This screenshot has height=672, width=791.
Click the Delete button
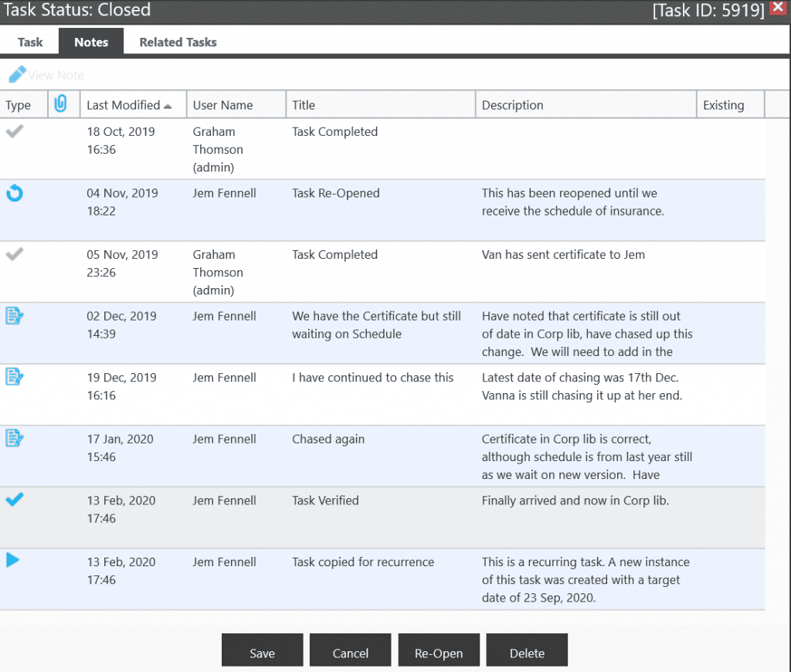coord(527,650)
